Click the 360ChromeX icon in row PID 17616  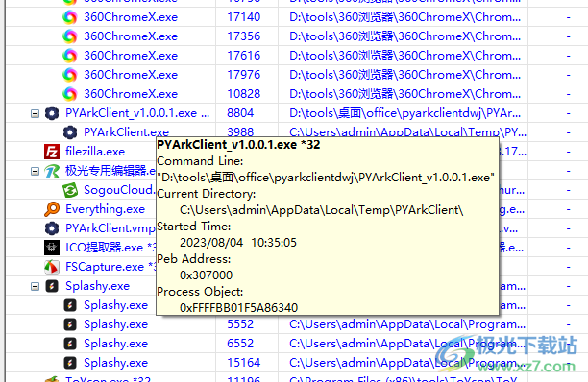click(x=70, y=56)
